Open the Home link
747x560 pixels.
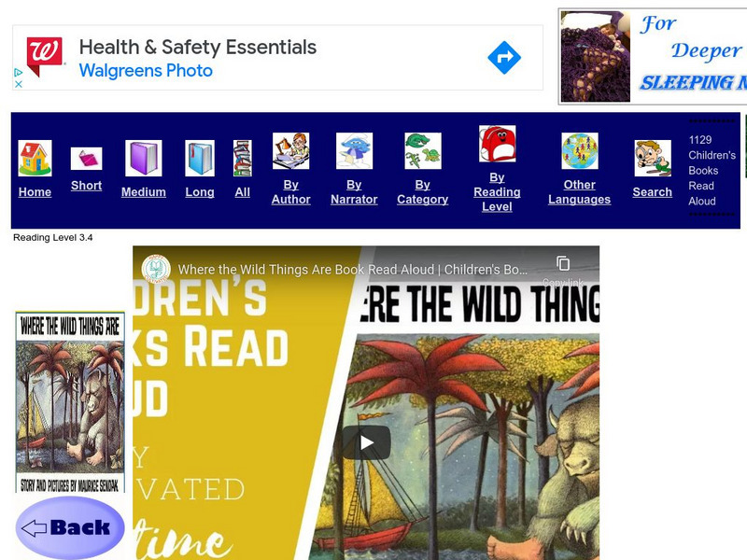pyautogui.click(x=35, y=192)
